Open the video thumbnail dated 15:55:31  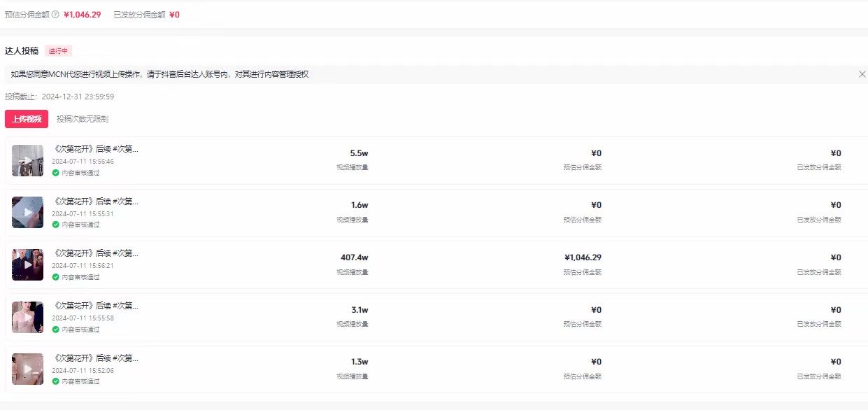tap(27, 212)
